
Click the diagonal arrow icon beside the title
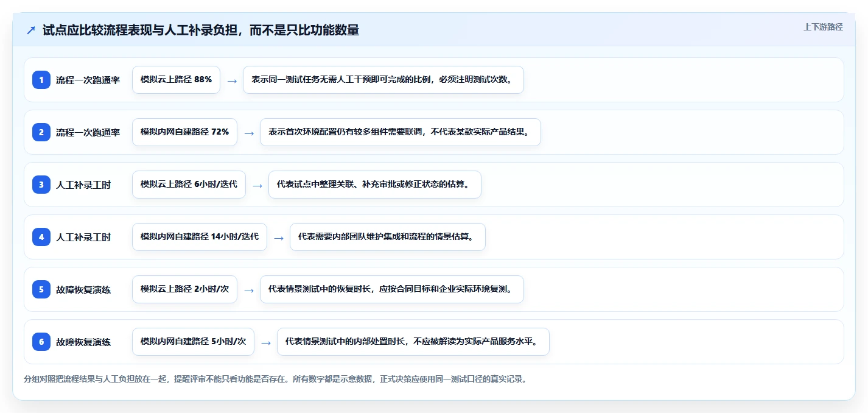[31, 30]
